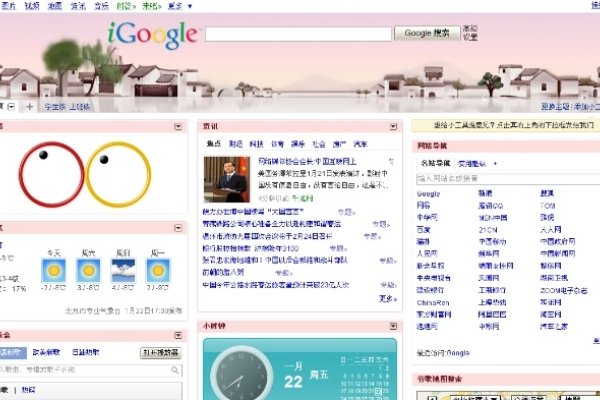Click the music search magnifier icon
Image resolution: width=600 pixels, height=400 pixels.
pos(175,370)
